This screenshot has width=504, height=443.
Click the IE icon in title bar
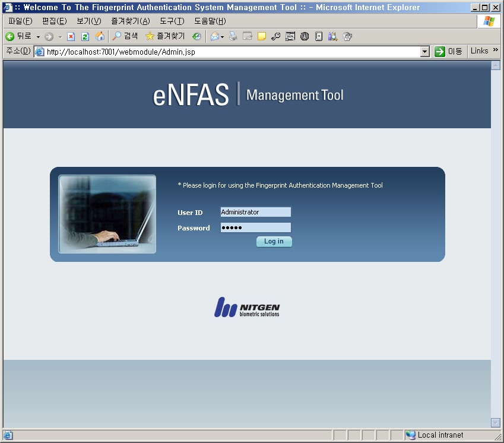coord(7,7)
